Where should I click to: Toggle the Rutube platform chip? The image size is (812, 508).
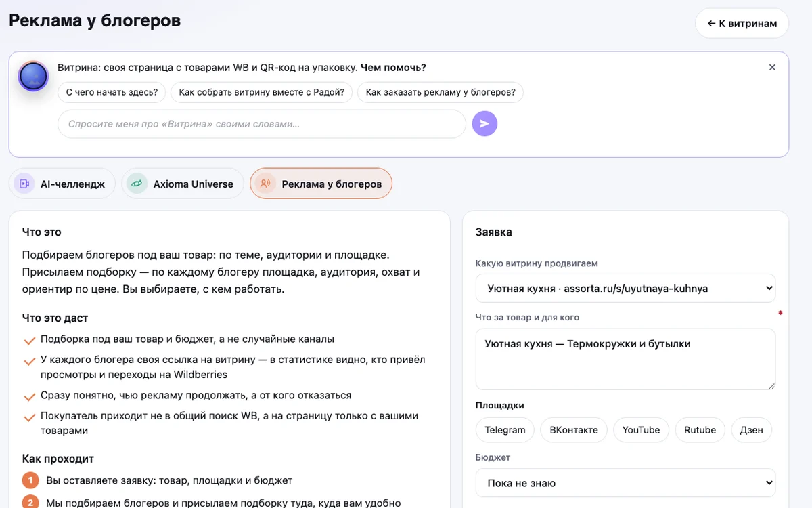tap(700, 430)
